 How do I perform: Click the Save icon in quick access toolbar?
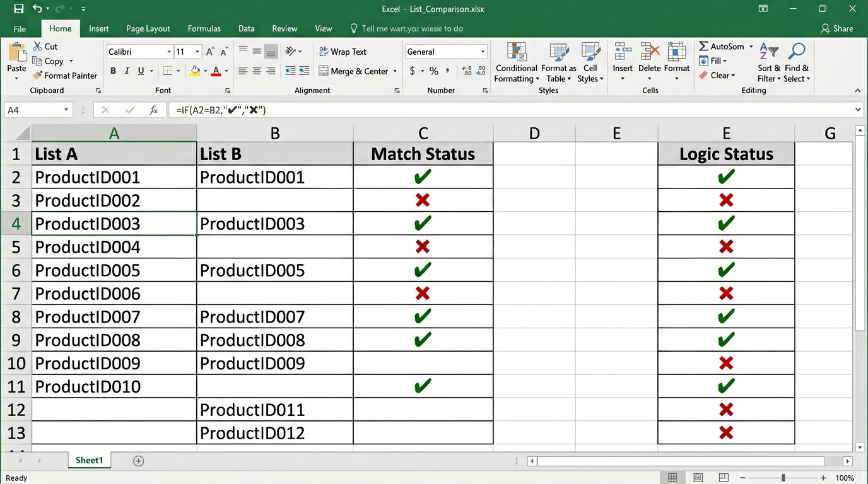tap(18, 9)
